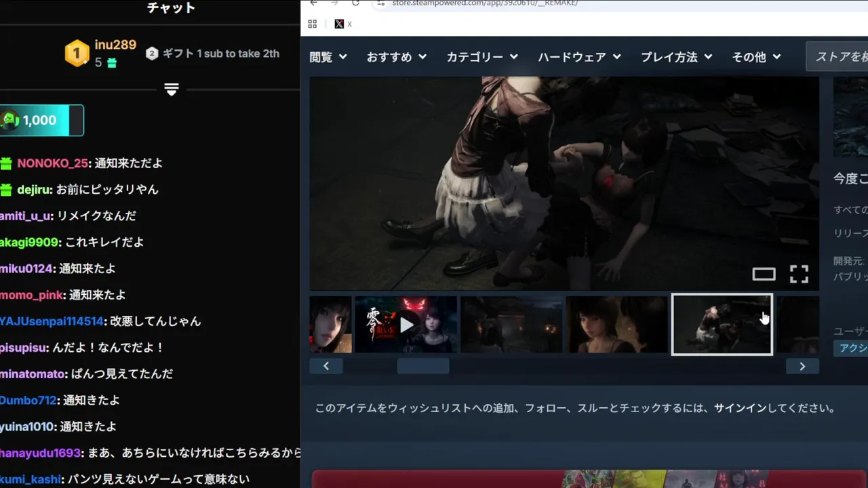Image resolution: width=868 pixels, height=488 pixels.
Task: Click dejiru subscriber badge icon
Action: tap(6, 190)
